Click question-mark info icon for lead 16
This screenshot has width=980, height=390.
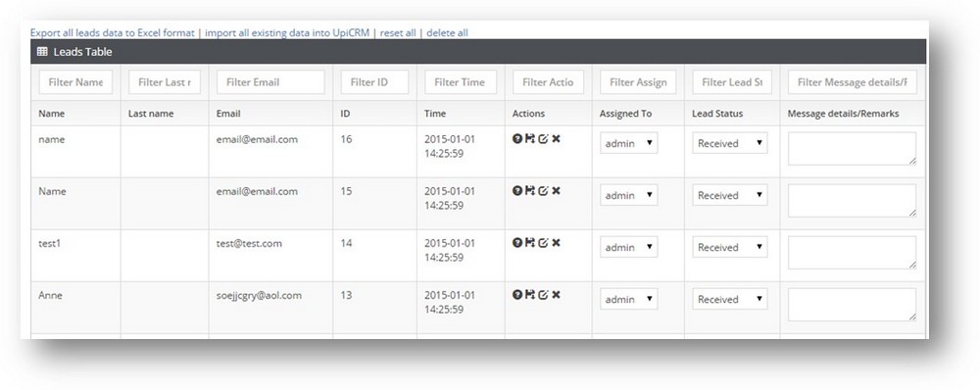point(516,139)
